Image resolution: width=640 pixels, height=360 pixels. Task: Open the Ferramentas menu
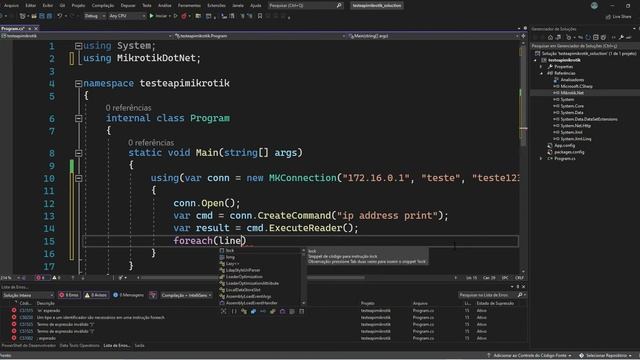(x=189, y=6)
